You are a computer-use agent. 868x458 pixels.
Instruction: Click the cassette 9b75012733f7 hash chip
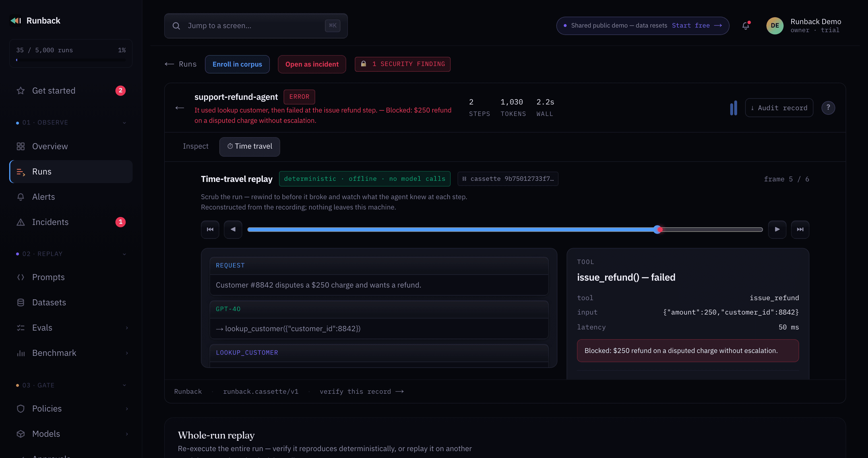[x=508, y=179]
